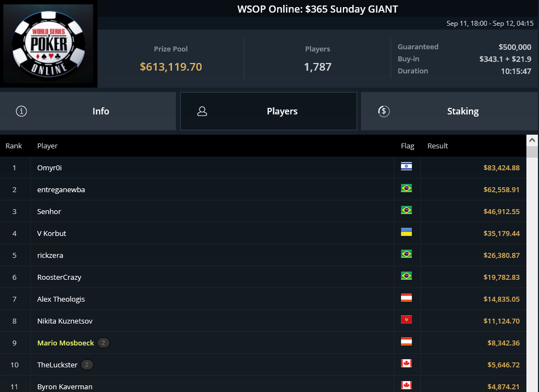Image resolution: width=539 pixels, height=392 pixels.
Task: Click Israel flag next to Omyr0i
Action: click(406, 167)
